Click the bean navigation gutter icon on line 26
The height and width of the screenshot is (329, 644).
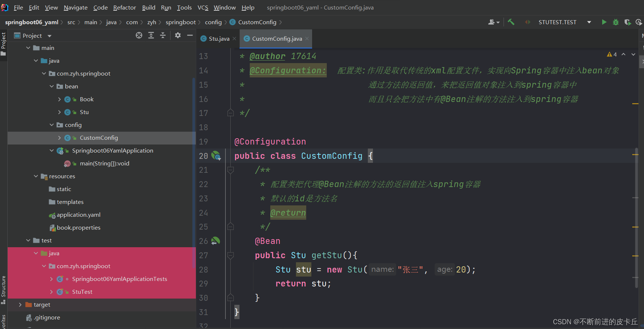(x=216, y=241)
